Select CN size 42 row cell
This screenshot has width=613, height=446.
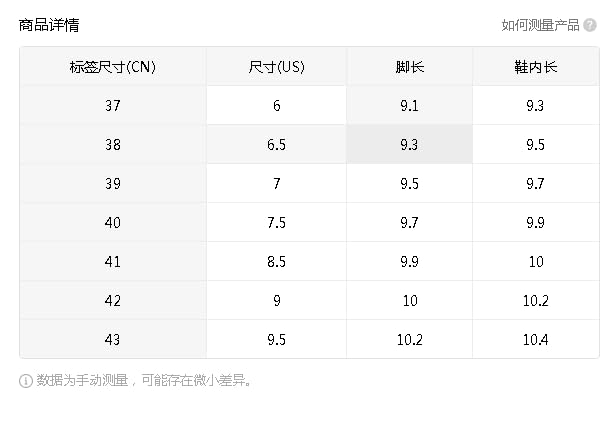point(113,301)
